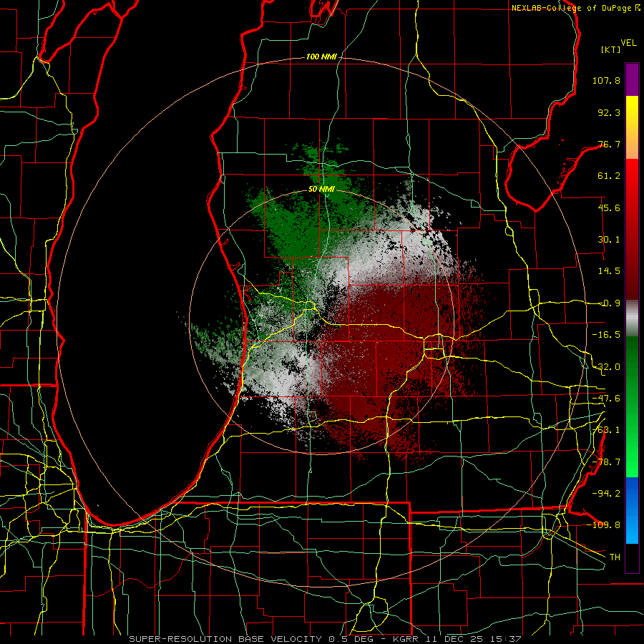Click the 30.1 velocity scale value
The height and width of the screenshot is (644, 644).
click(609, 240)
